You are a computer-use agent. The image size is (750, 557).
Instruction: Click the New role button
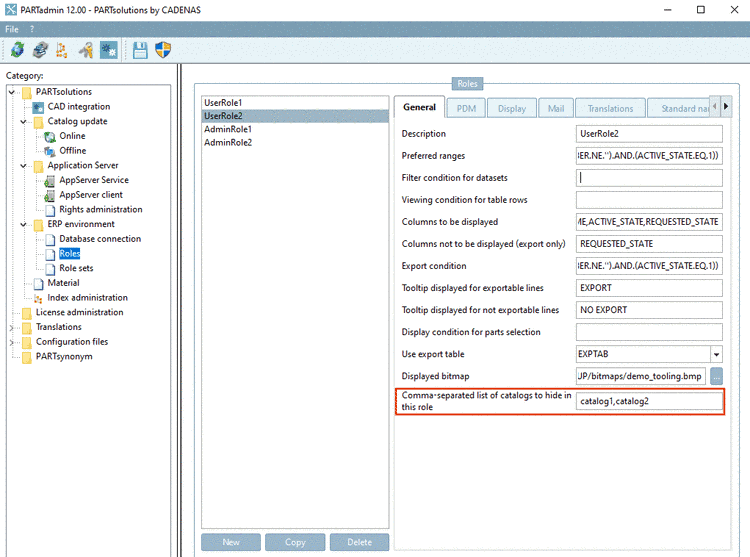[231, 542]
